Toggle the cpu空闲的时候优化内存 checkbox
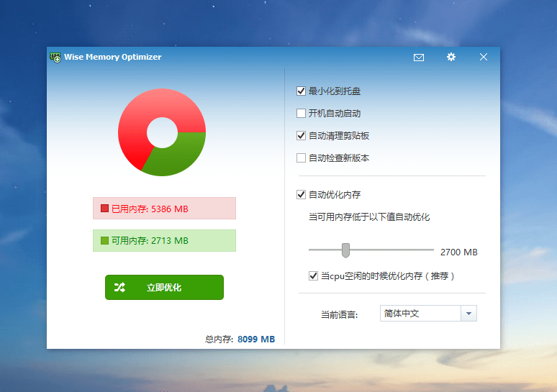The width and height of the screenshot is (557, 392). pyautogui.click(x=313, y=276)
